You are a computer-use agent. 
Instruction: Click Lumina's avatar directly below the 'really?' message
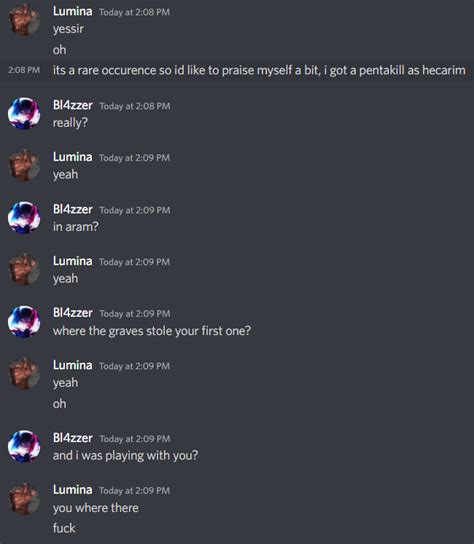pyautogui.click(x=24, y=165)
